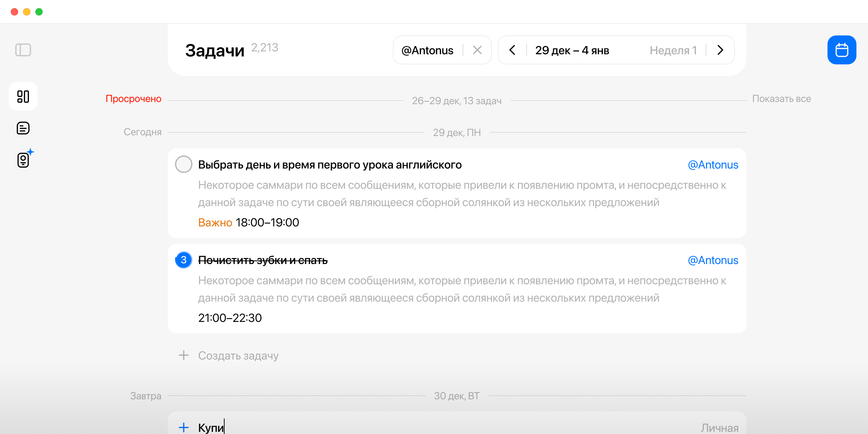868x434 pixels.
Task: Open the blue calendar view icon
Action: (842, 50)
